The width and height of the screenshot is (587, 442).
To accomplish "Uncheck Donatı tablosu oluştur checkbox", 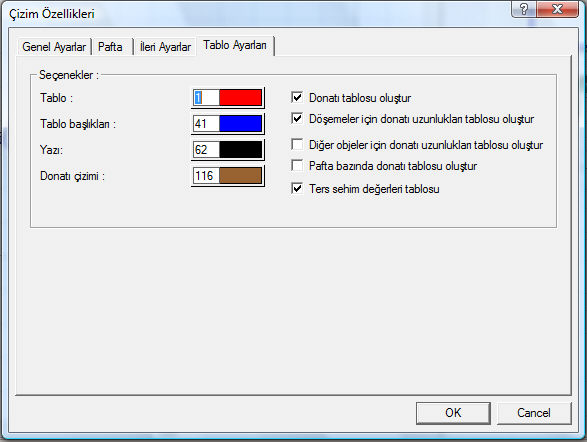I will pos(297,98).
